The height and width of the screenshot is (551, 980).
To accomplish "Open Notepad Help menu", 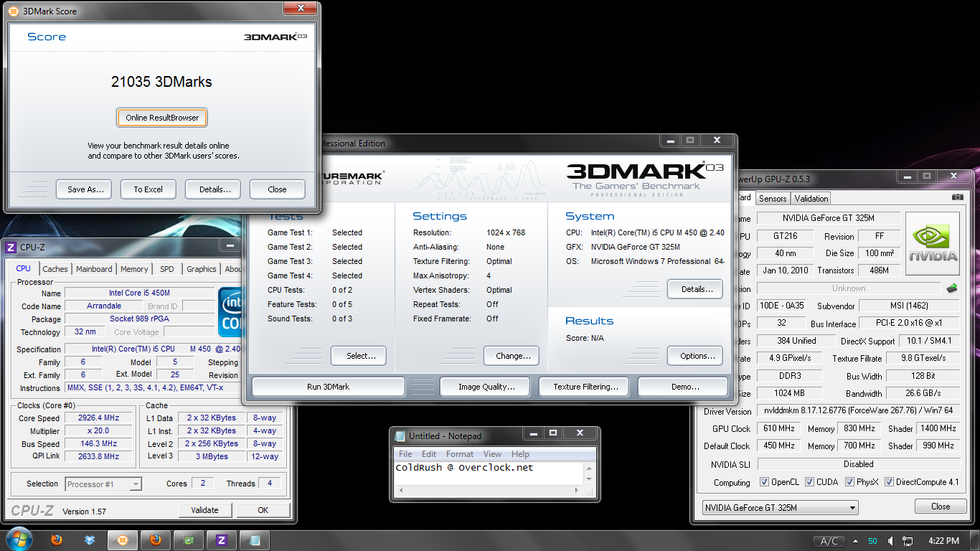I will [520, 454].
